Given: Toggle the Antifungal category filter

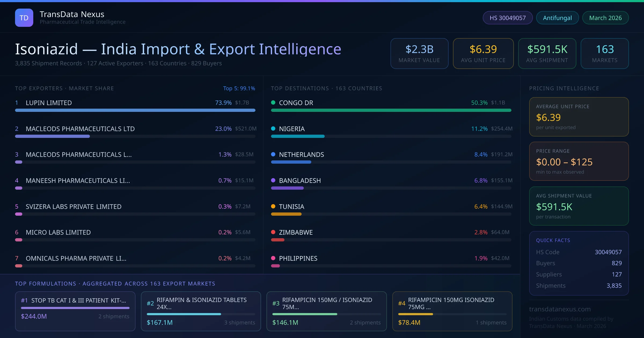Looking at the screenshot, I should coord(557,18).
